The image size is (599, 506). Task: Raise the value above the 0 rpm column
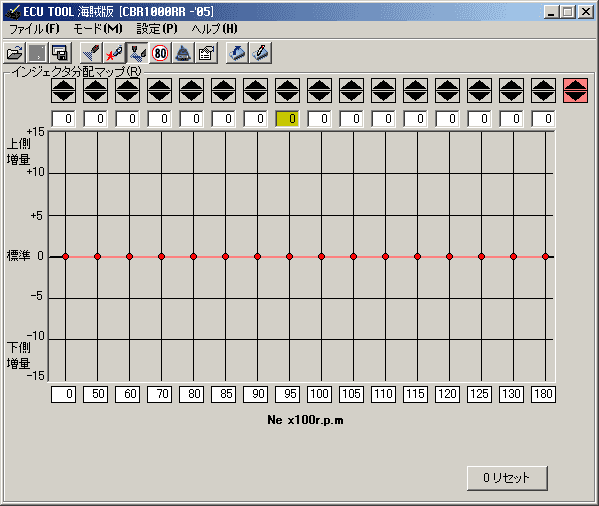(63, 85)
